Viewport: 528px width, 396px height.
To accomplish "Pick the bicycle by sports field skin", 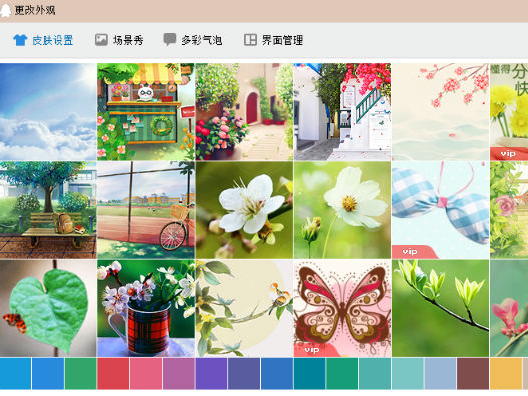I will click(x=146, y=210).
